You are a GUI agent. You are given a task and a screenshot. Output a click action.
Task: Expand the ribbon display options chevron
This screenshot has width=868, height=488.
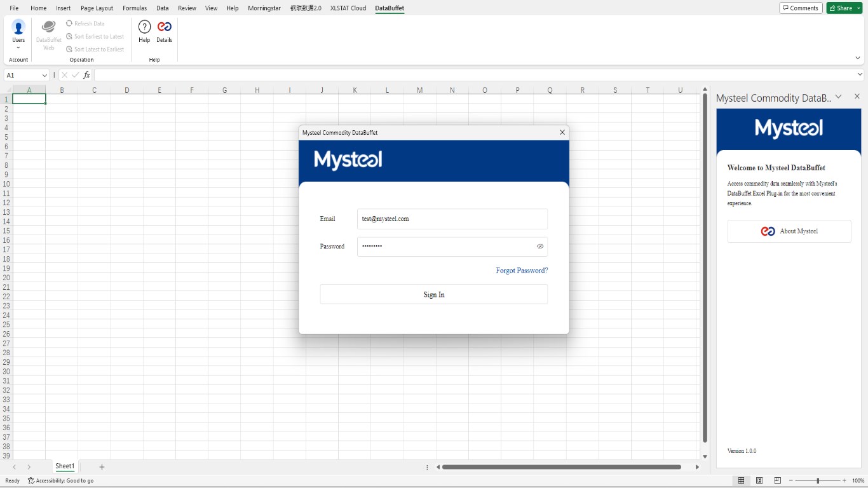858,58
